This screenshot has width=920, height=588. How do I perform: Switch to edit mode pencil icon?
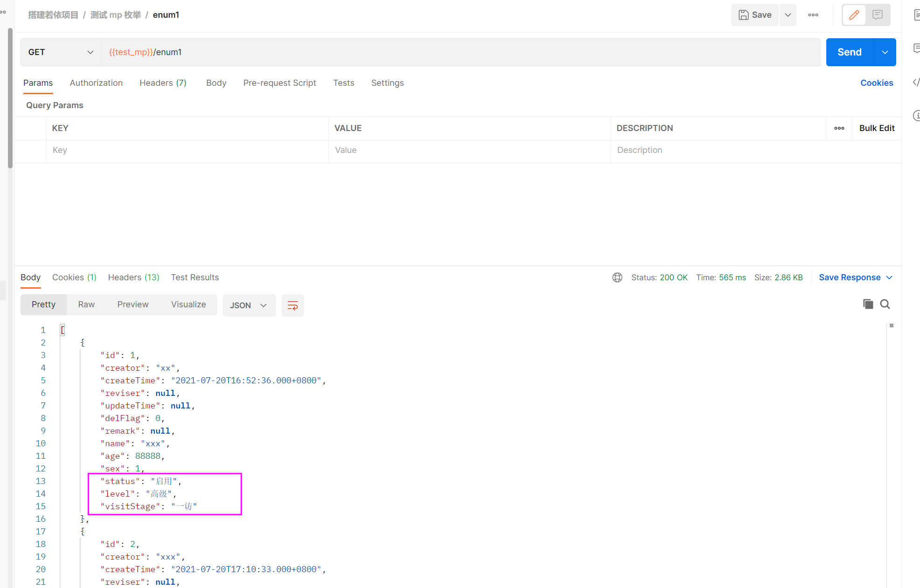coord(854,15)
